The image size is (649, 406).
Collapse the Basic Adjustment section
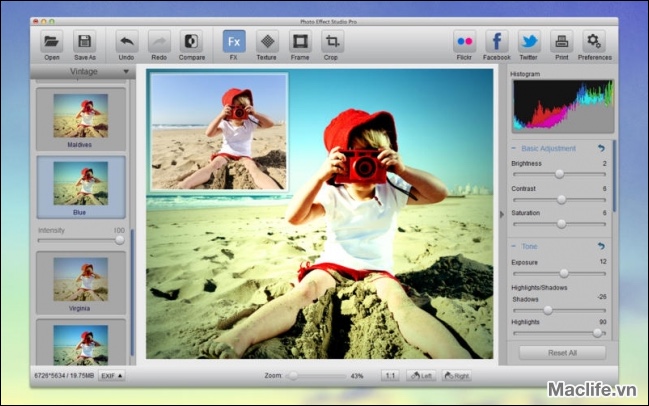point(515,148)
